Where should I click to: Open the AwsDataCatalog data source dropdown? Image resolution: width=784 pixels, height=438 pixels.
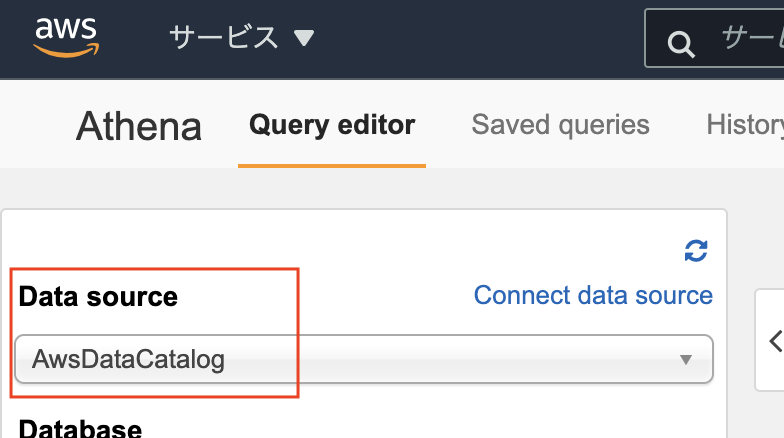(x=364, y=359)
